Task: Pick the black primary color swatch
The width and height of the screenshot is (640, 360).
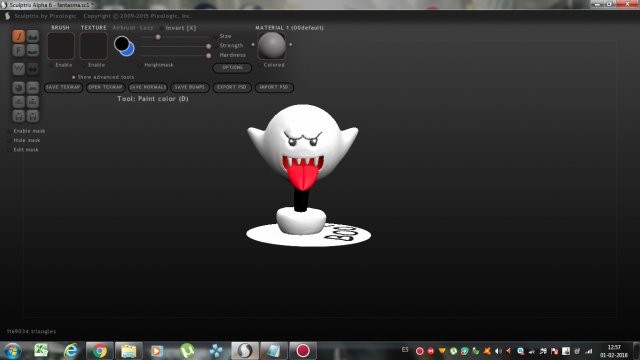Action: (122, 43)
